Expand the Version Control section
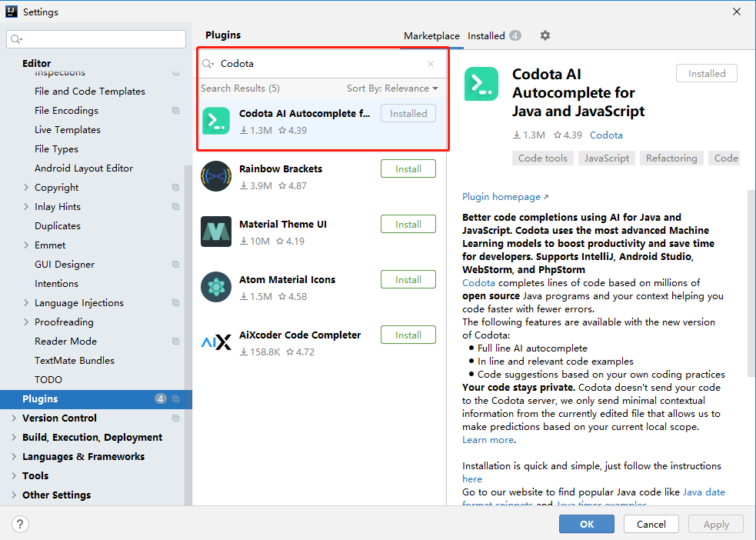This screenshot has height=540, width=756. (x=14, y=418)
